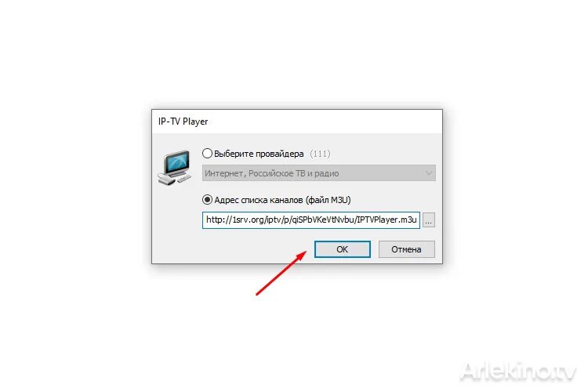Click the "Выберите провайдера" label text

pyautogui.click(x=259, y=154)
